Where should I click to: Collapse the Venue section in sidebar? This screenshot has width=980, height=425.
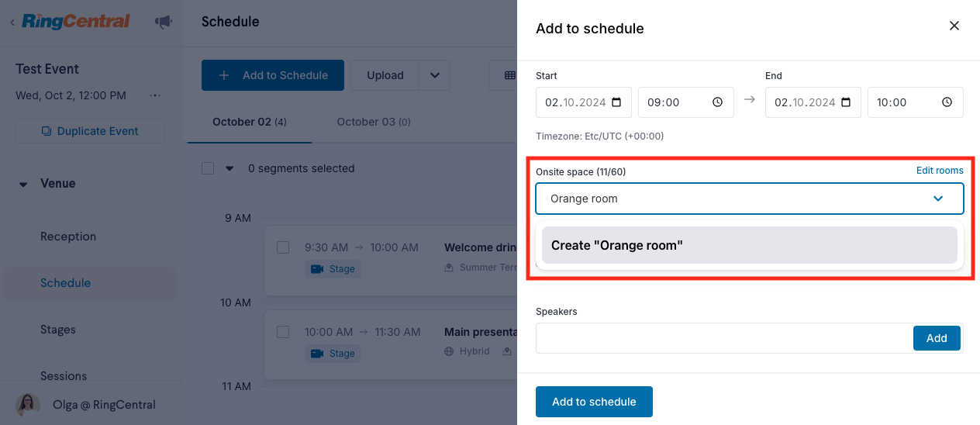click(x=23, y=185)
